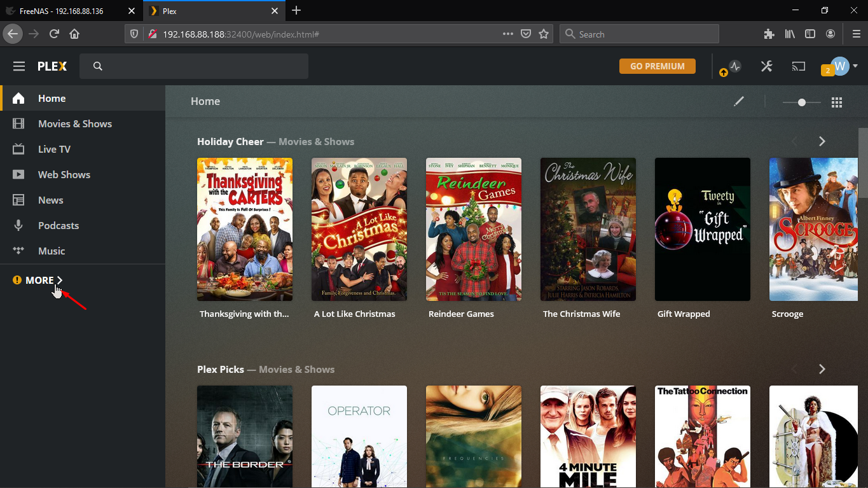The height and width of the screenshot is (488, 868).
Task: Open Firefox application menu
Action: 856,34
